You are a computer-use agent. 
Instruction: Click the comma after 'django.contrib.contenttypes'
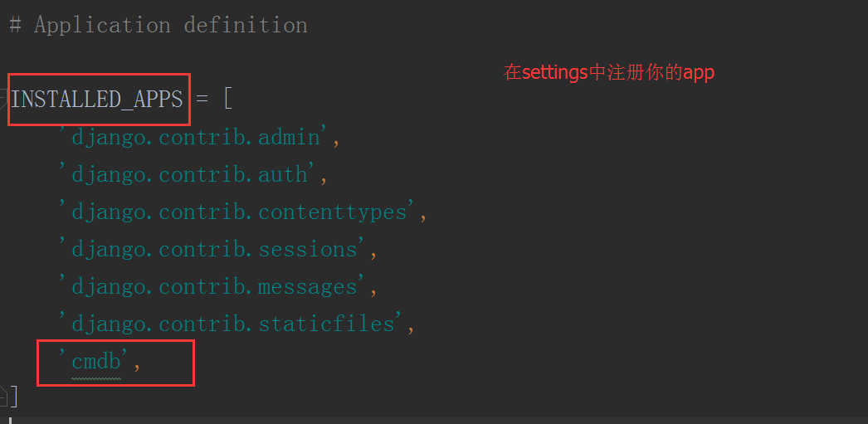tap(423, 214)
